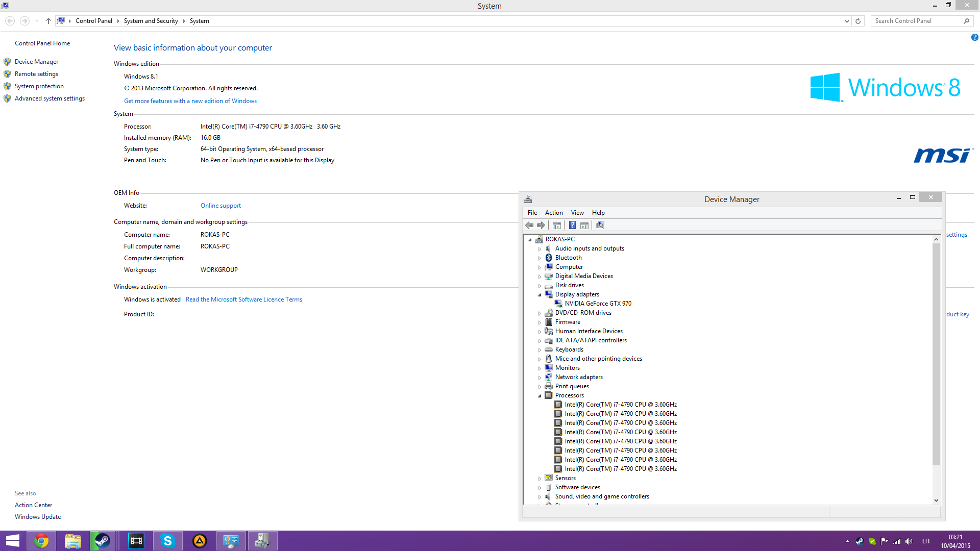This screenshot has height=551, width=980.
Task: Read the Microsoft Software Licence Terms link
Action: tap(244, 299)
